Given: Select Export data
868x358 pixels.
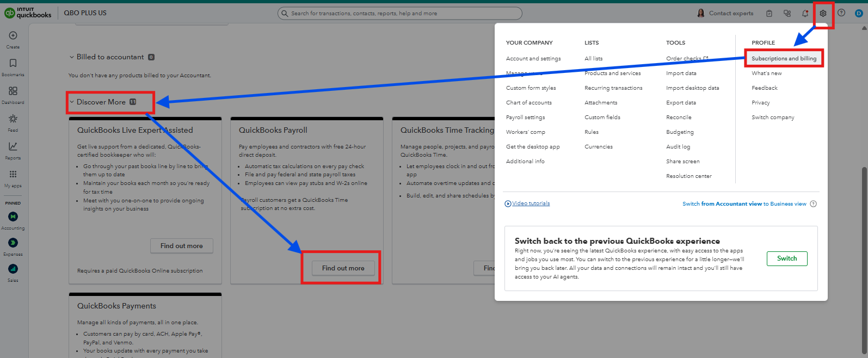Looking at the screenshot, I should click(681, 103).
